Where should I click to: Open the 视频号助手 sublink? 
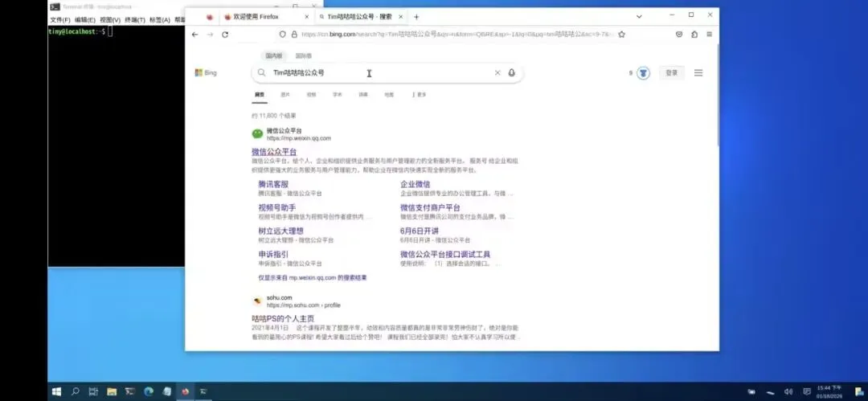click(276, 207)
